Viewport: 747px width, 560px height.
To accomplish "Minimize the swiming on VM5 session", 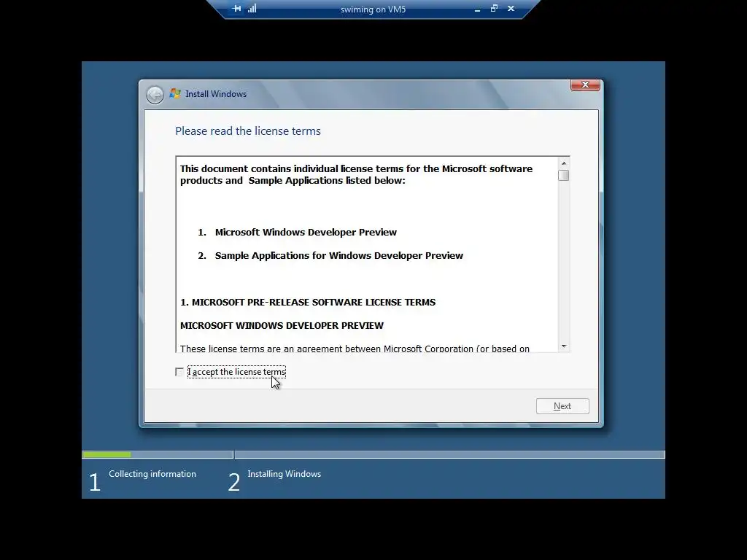I will pyautogui.click(x=477, y=9).
